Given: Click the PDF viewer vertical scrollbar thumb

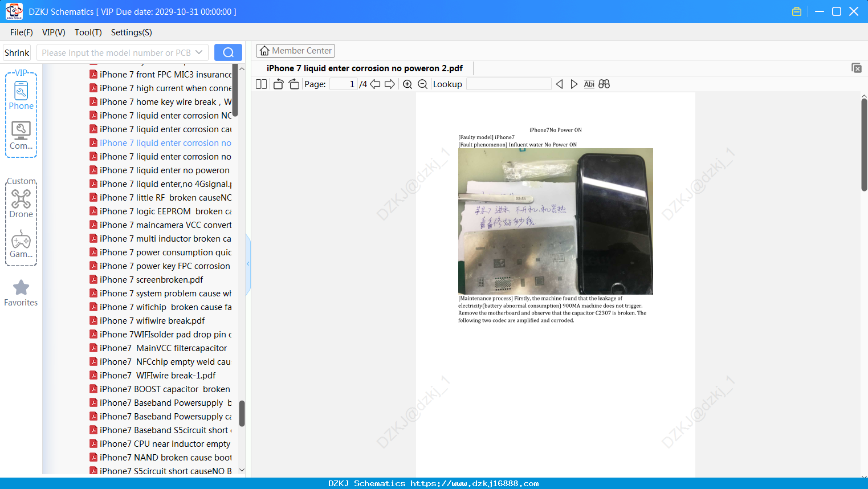Looking at the screenshot, I should [x=864, y=145].
